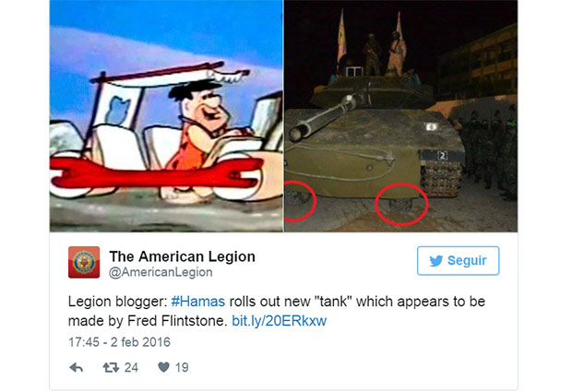572x392 pixels.
Task: Open the #Hamas hashtag link
Action: (x=198, y=302)
